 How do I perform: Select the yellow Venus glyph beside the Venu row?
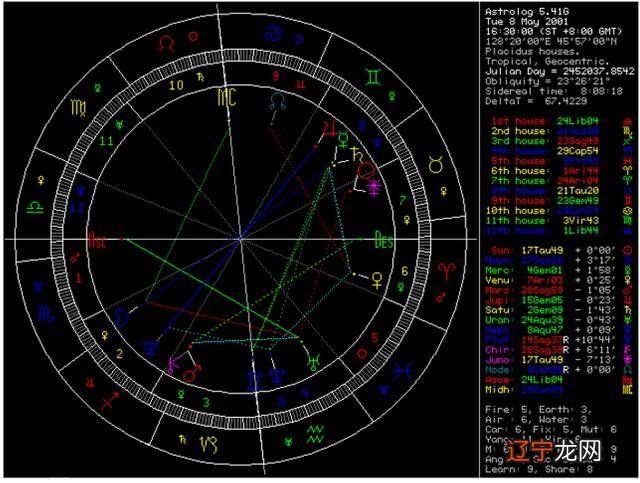[627, 280]
